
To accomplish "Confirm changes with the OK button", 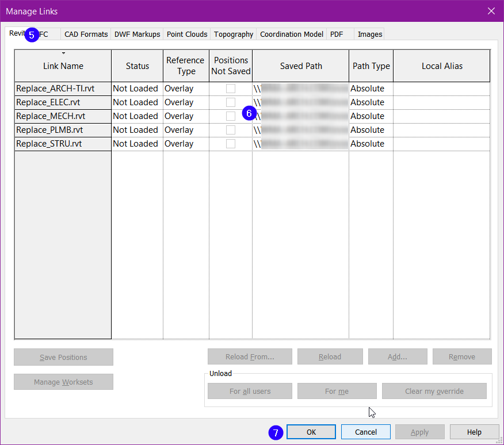I will click(311, 432).
